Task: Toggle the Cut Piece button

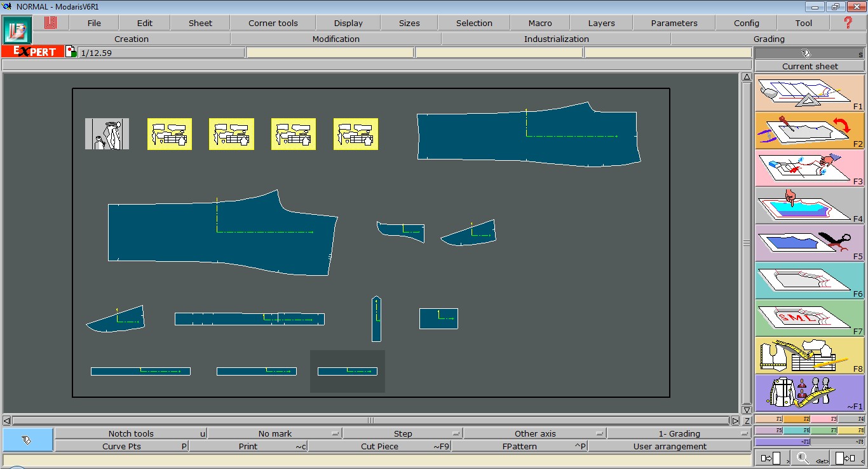Action: (x=379, y=446)
